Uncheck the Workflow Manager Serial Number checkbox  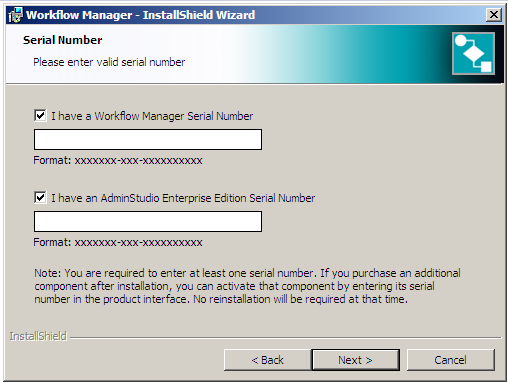(x=40, y=116)
